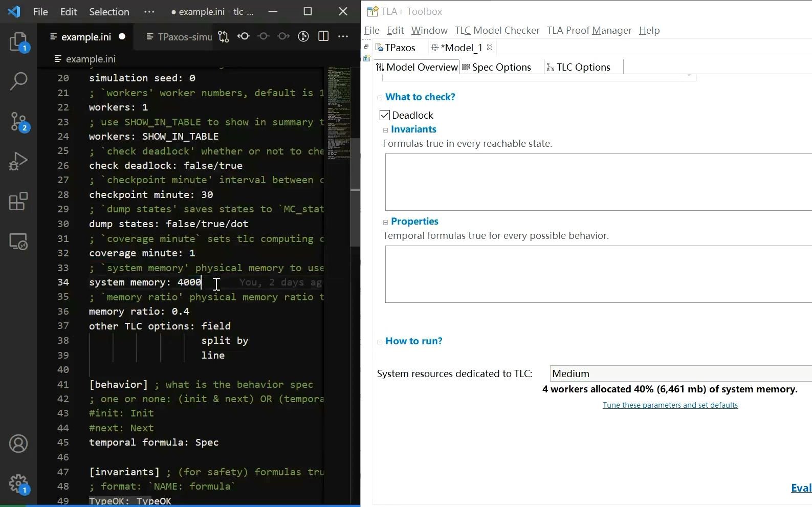Click the 'system memory: 4000' line

point(145,282)
